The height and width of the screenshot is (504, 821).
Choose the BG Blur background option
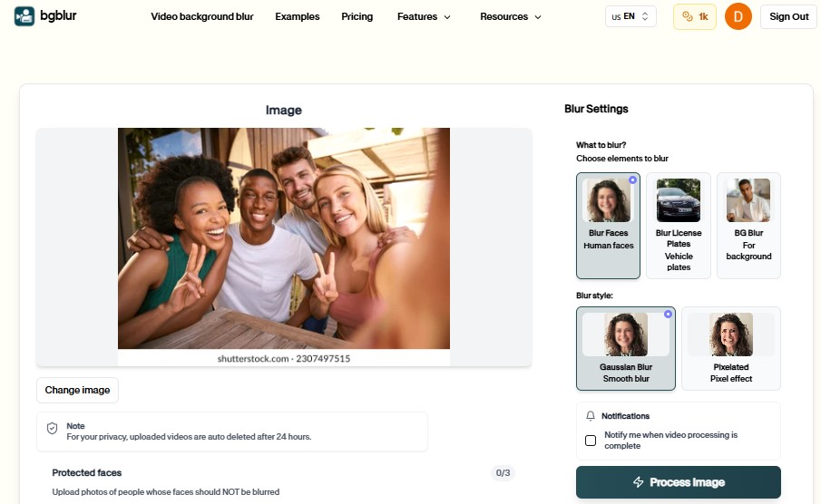click(748, 226)
